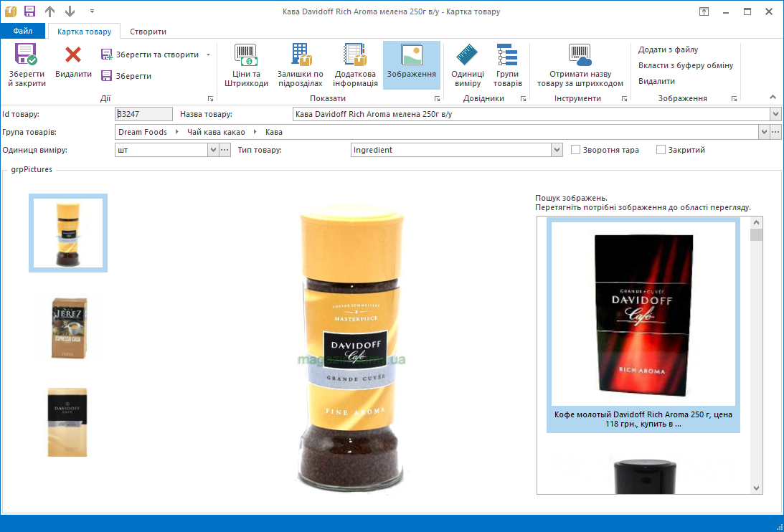Toggle the Закритий checkbox
The width and height of the screenshot is (784, 532).
[x=661, y=150]
